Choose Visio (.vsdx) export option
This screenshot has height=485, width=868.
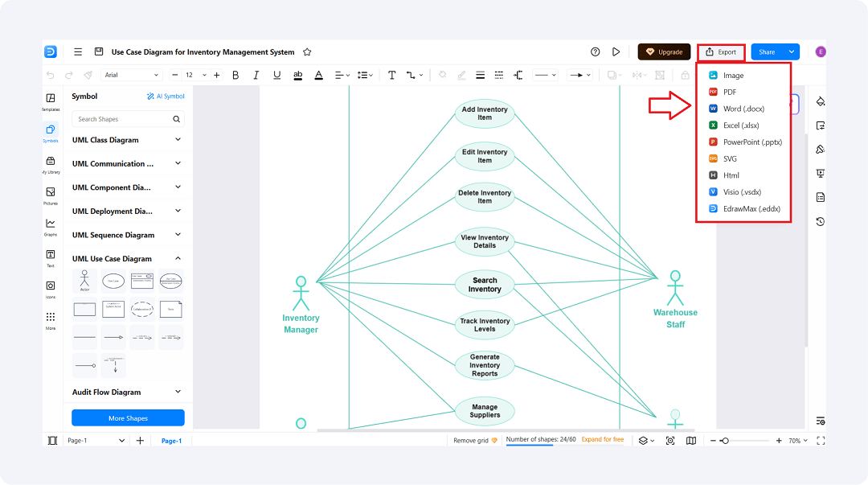[x=743, y=191]
